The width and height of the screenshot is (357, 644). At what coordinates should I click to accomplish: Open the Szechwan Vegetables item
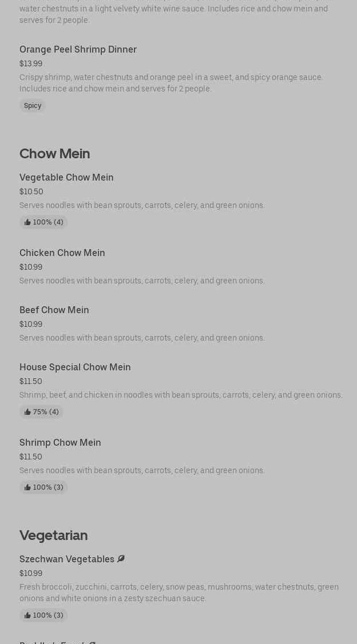67,559
